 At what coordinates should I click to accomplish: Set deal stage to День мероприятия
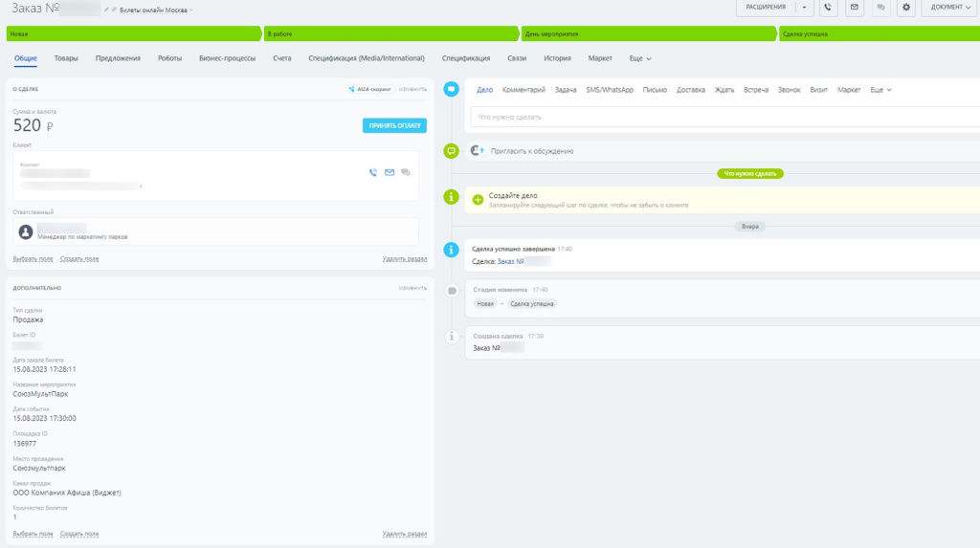[648, 33]
